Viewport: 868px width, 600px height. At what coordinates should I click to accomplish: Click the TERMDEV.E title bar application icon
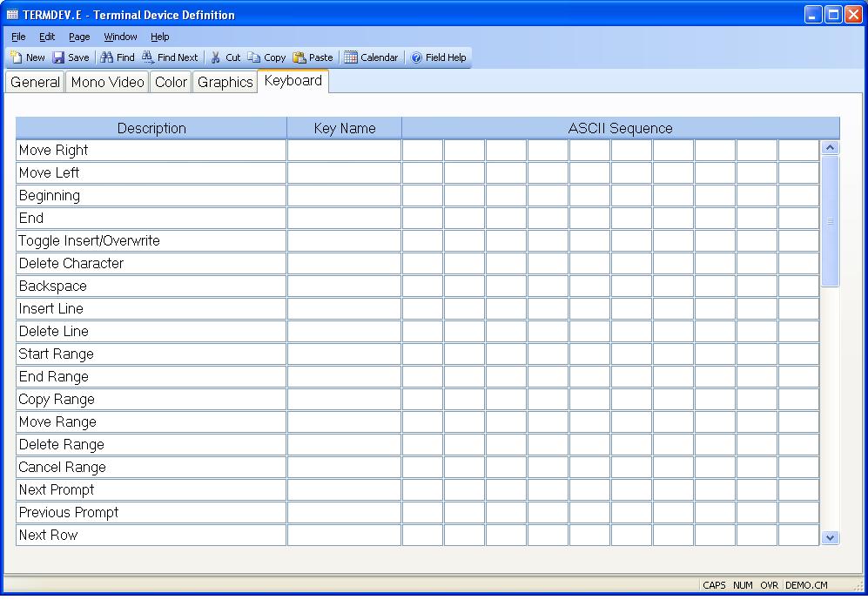point(12,15)
